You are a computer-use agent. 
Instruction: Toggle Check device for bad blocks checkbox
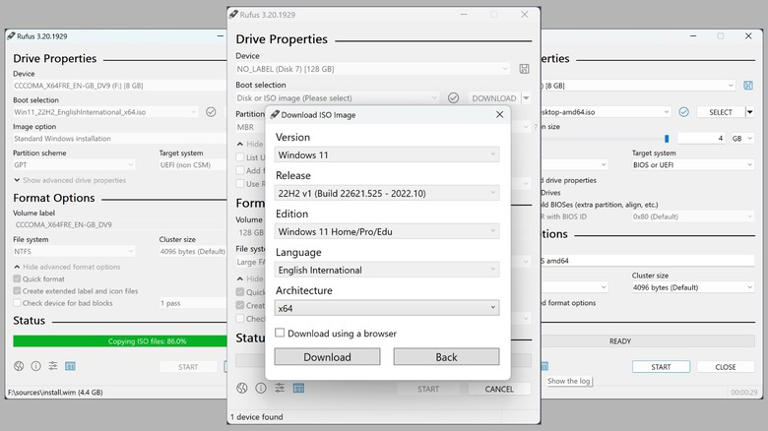click(x=17, y=303)
